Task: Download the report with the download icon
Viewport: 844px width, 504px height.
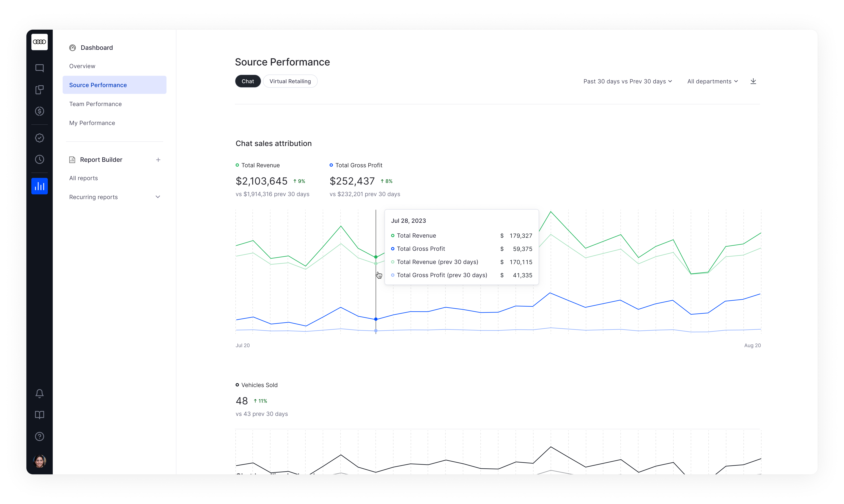Action: pyautogui.click(x=753, y=81)
